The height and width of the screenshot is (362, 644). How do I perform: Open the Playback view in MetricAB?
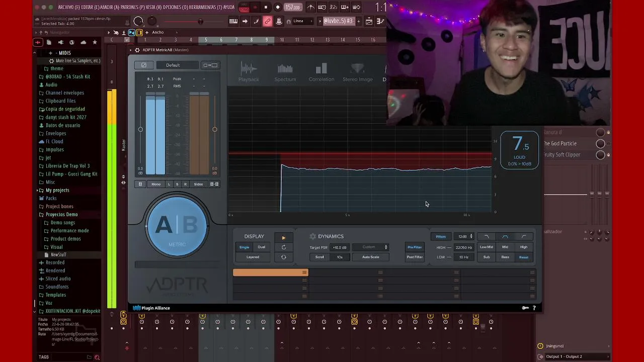[x=249, y=72]
